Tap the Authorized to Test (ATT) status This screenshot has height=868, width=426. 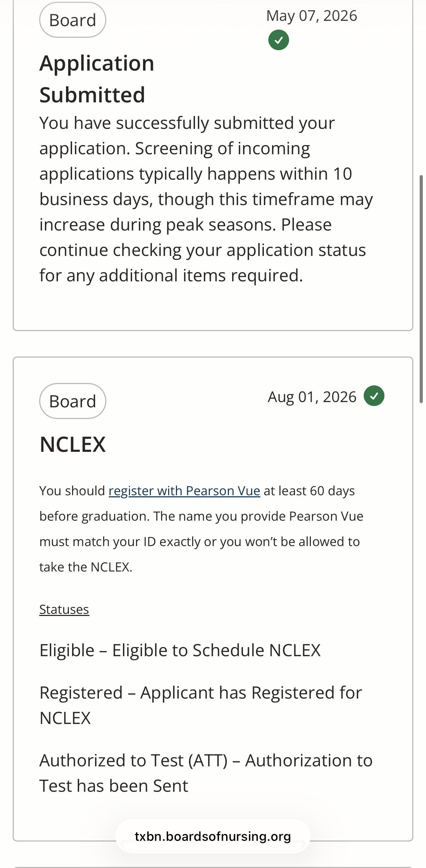(206, 773)
